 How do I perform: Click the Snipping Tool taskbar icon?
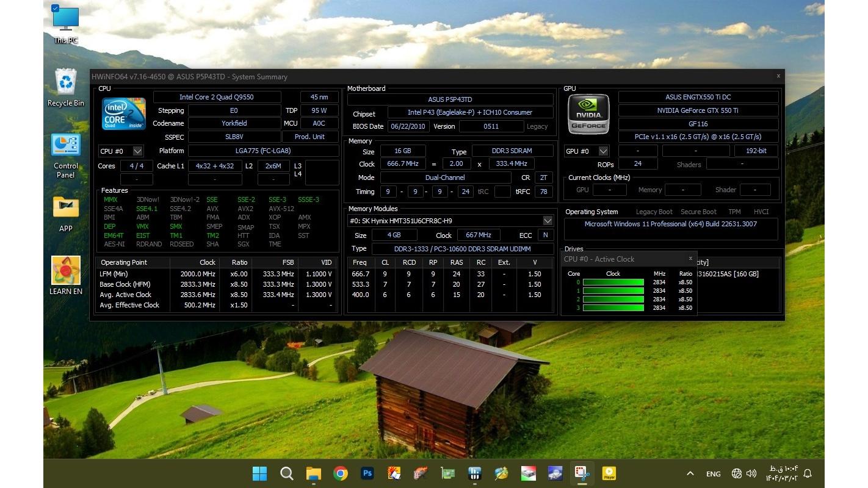click(582, 473)
